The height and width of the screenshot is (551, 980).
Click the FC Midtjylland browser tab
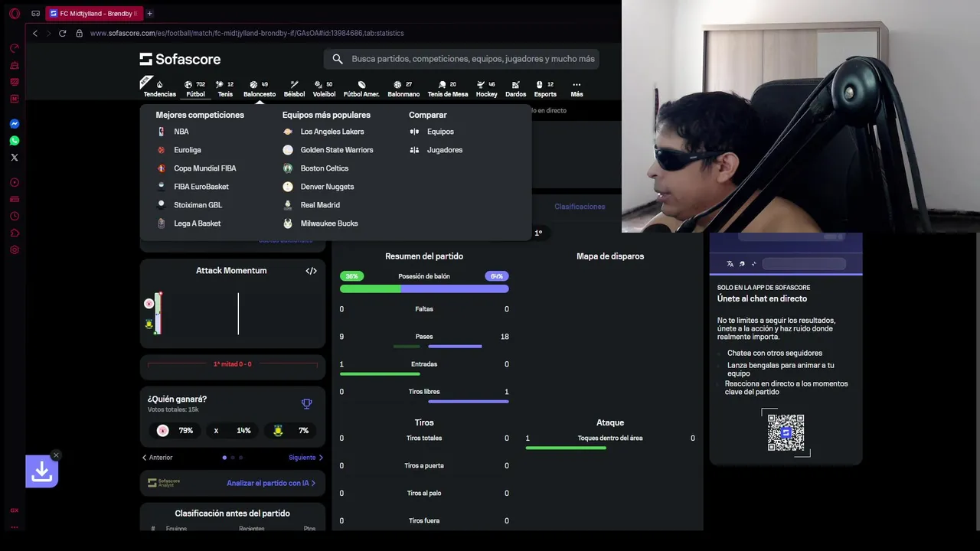[x=93, y=13]
